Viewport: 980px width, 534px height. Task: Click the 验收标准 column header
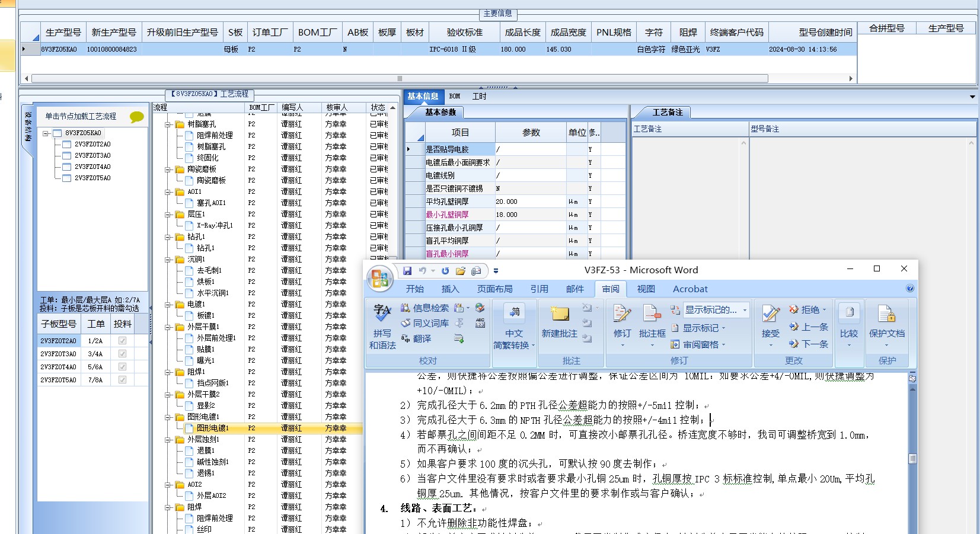point(465,32)
